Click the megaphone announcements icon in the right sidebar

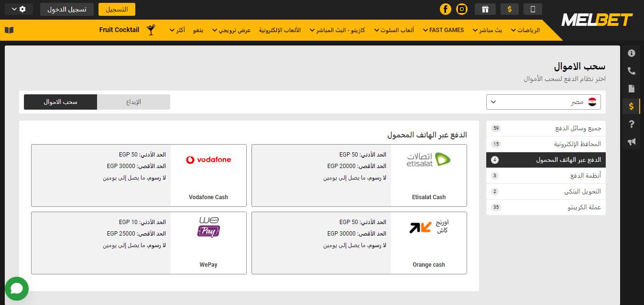pyautogui.click(x=631, y=141)
